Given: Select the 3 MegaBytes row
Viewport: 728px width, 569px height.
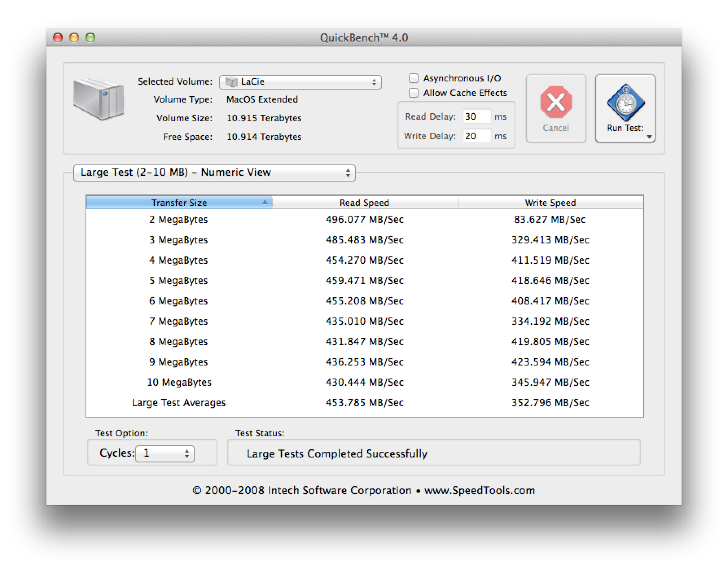Looking at the screenshot, I should coord(365,240).
